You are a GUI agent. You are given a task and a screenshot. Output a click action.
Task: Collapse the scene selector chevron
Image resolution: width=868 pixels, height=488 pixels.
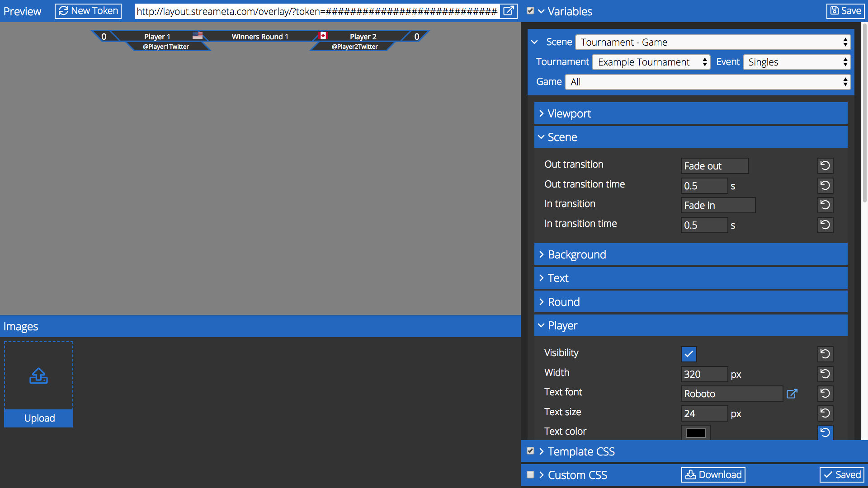[x=534, y=42]
